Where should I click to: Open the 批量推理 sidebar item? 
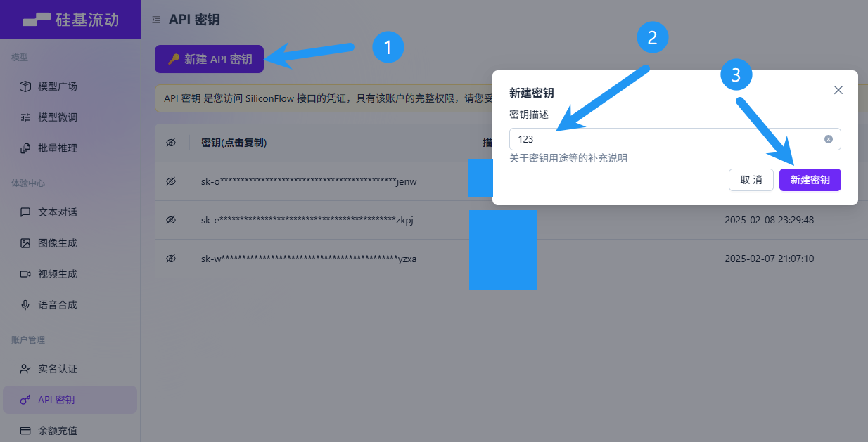58,148
